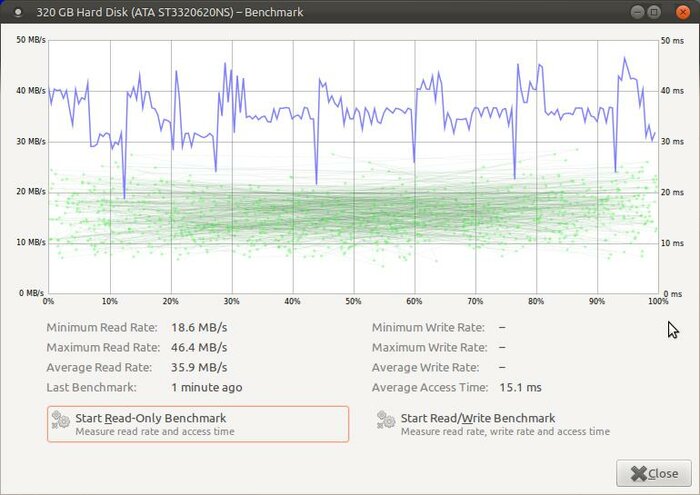Start the Read-Only Benchmark
The image size is (700, 495).
pyautogui.click(x=198, y=424)
